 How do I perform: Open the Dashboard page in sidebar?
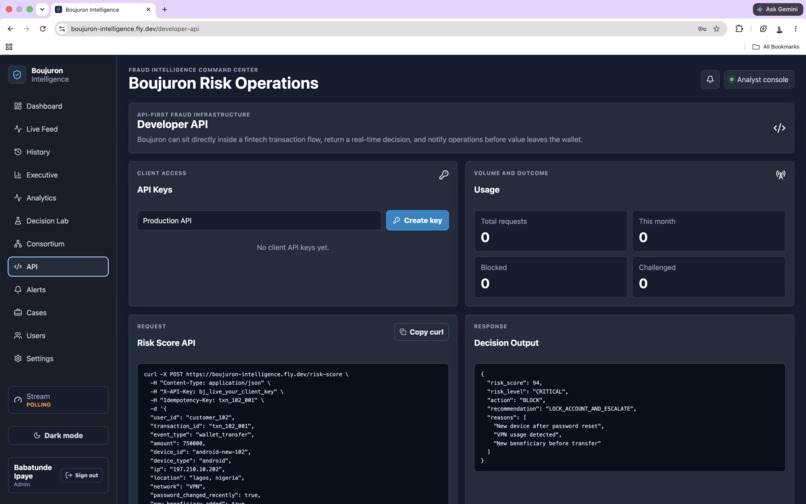pyautogui.click(x=58, y=106)
